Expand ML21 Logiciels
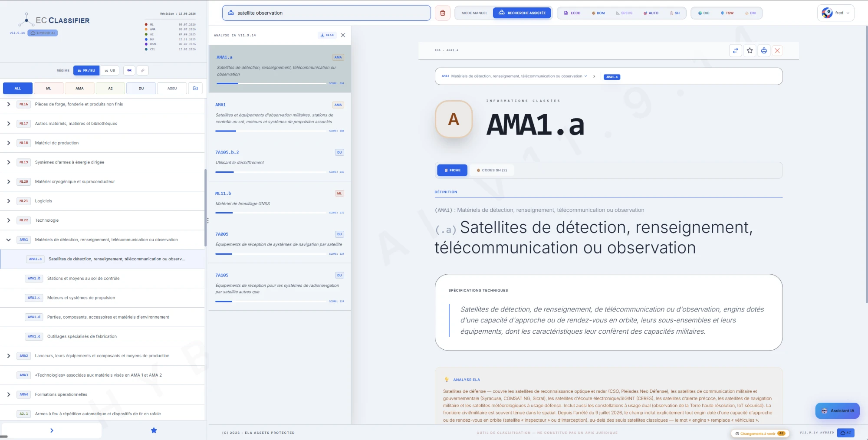 (9, 201)
